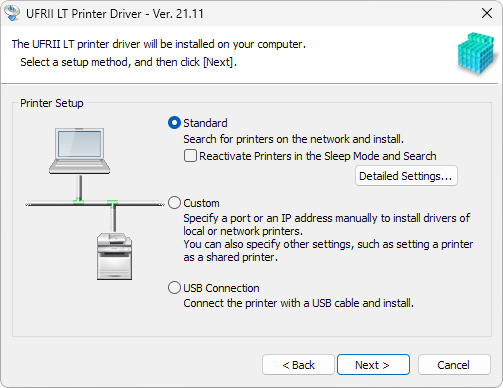Viewport: 503px width, 388px height.
Task: Enable Reactivate Printers in Sleep Mode checkbox
Action: click(190, 156)
